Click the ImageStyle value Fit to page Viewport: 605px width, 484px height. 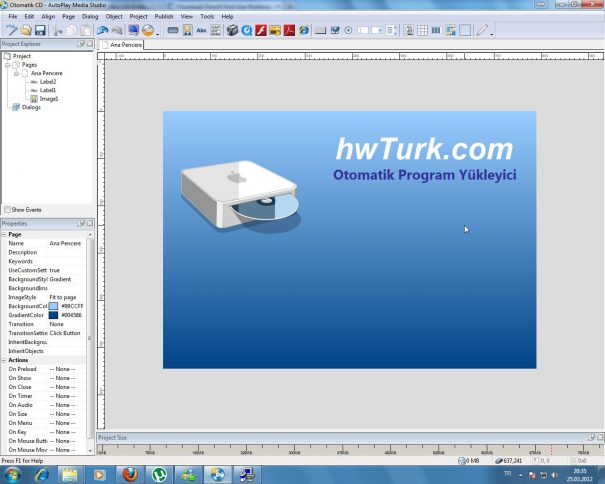pyautogui.click(x=63, y=297)
